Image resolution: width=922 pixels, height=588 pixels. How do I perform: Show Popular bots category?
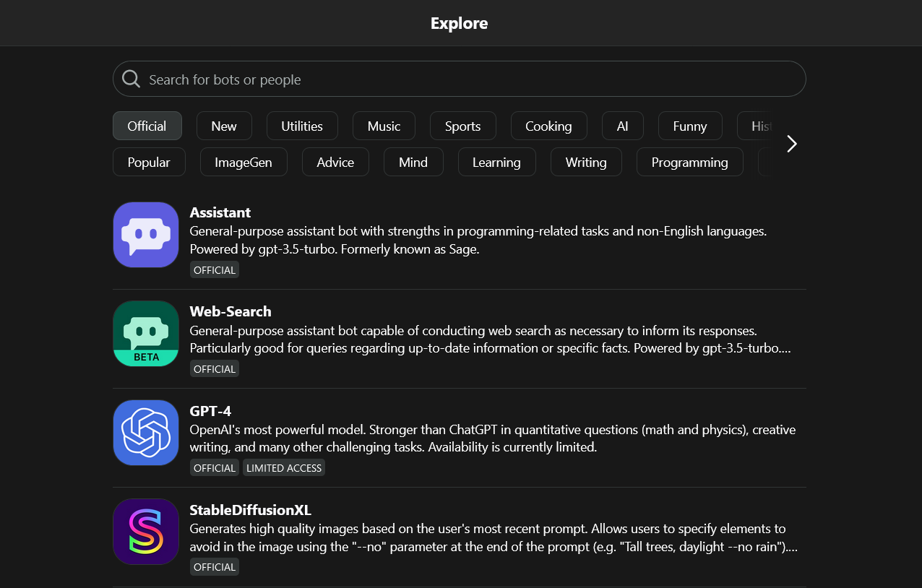coord(149,162)
